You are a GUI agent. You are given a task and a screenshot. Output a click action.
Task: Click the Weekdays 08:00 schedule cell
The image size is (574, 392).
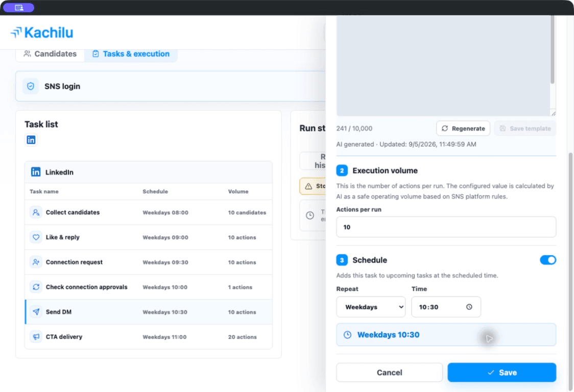pyautogui.click(x=165, y=213)
